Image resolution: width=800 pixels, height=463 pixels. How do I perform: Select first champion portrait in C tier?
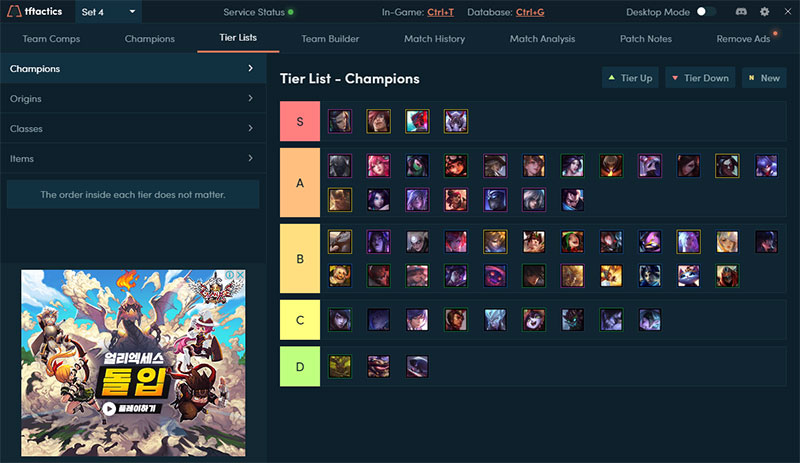point(340,320)
